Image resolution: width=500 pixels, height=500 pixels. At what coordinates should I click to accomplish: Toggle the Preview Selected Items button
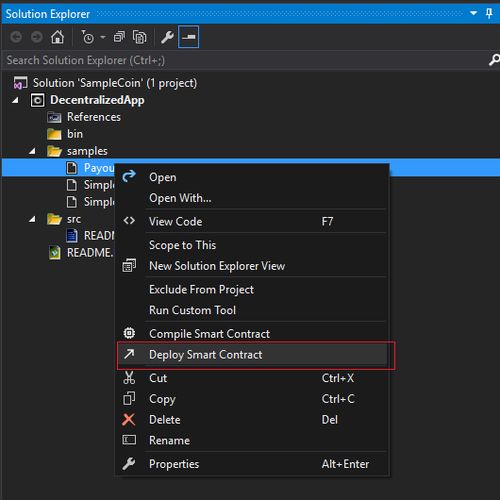188,37
